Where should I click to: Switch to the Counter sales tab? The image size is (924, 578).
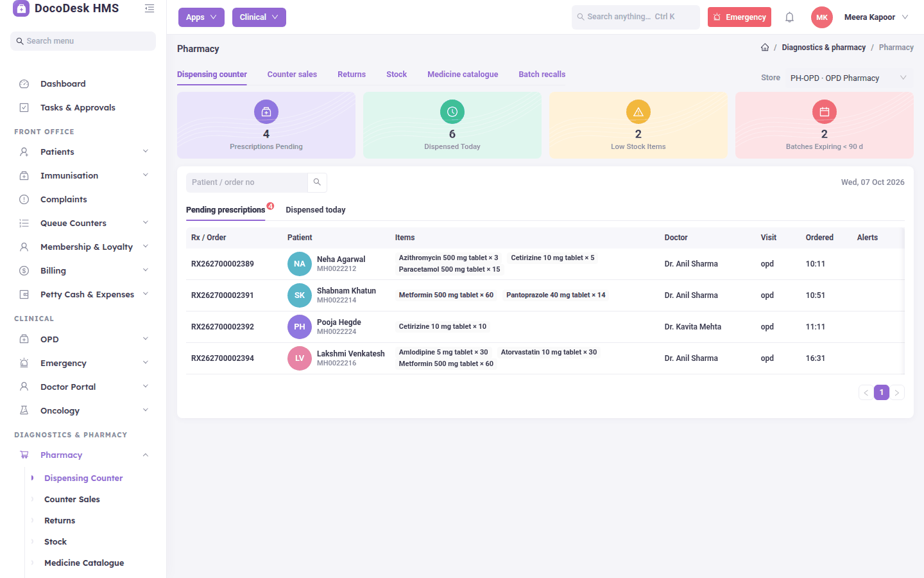point(292,74)
